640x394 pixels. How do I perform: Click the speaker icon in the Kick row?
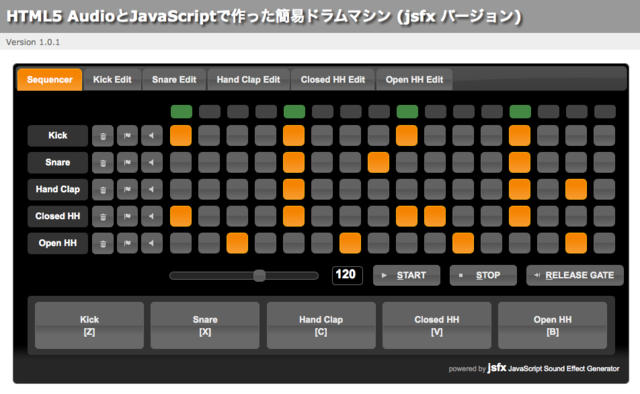tap(152, 136)
